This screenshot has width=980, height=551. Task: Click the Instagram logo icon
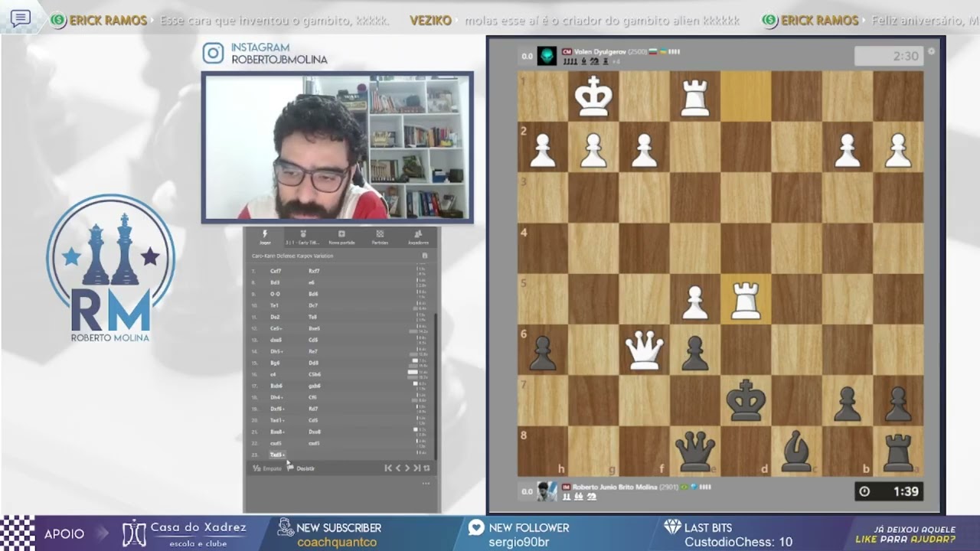(x=213, y=53)
